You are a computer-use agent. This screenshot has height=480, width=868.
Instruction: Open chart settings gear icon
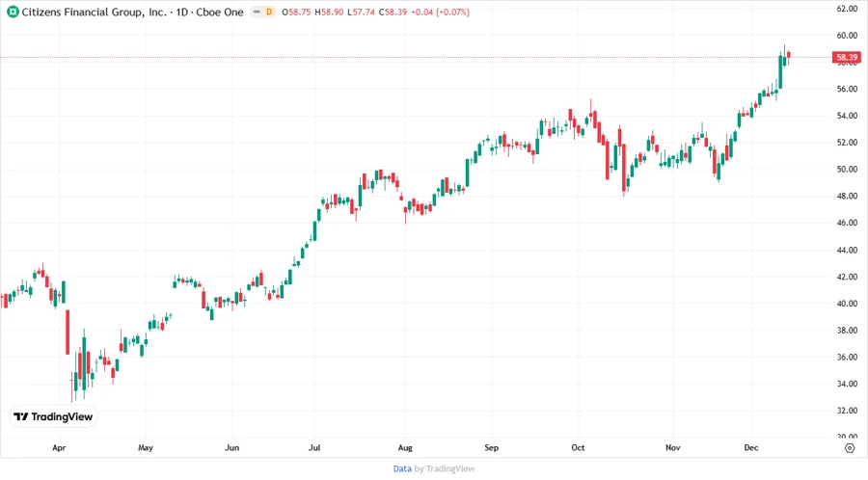pyautogui.click(x=850, y=448)
